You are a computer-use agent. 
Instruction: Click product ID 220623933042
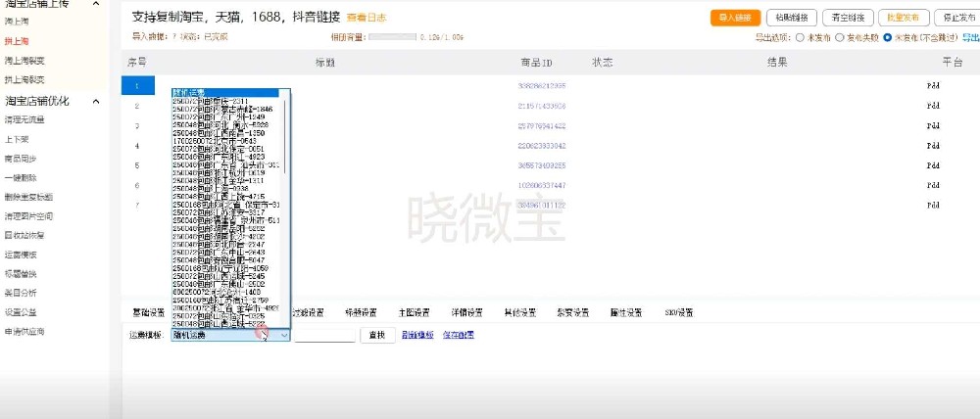click(x=542, y=146)
